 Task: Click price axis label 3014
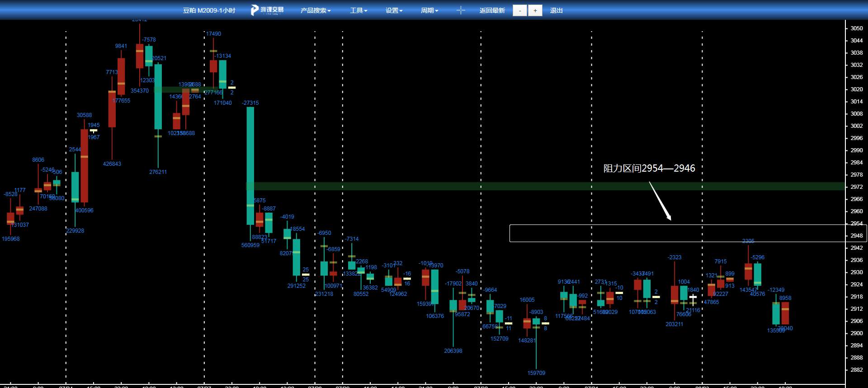pos(856,101)
